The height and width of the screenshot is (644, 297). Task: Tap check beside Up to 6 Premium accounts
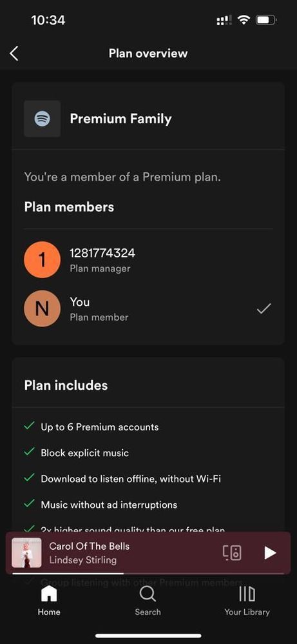point(29,427)
